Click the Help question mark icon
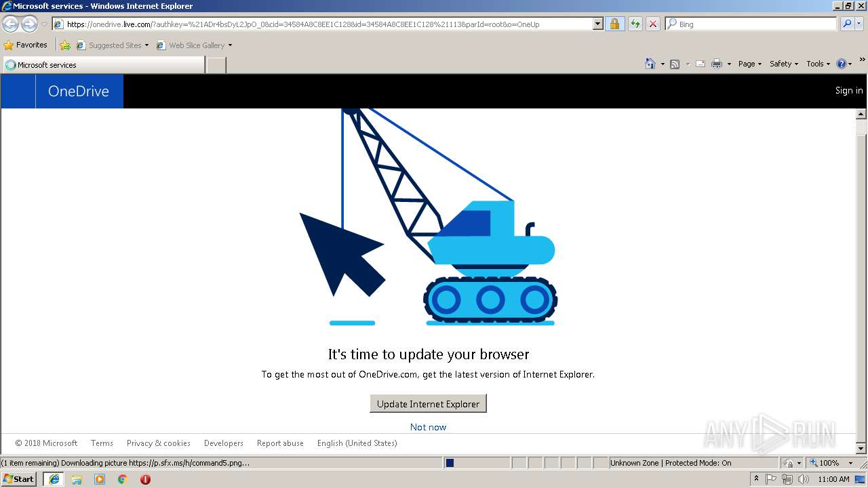The width and height of the screenshot is (868, 488). point(842,64)
